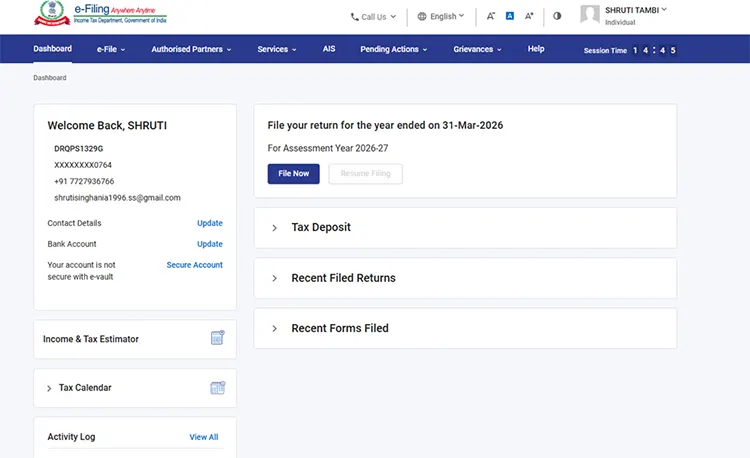750x458 pixels.
Task: Click 'Your account is not secure with e-vault' text
Action: tap(81, 271)
